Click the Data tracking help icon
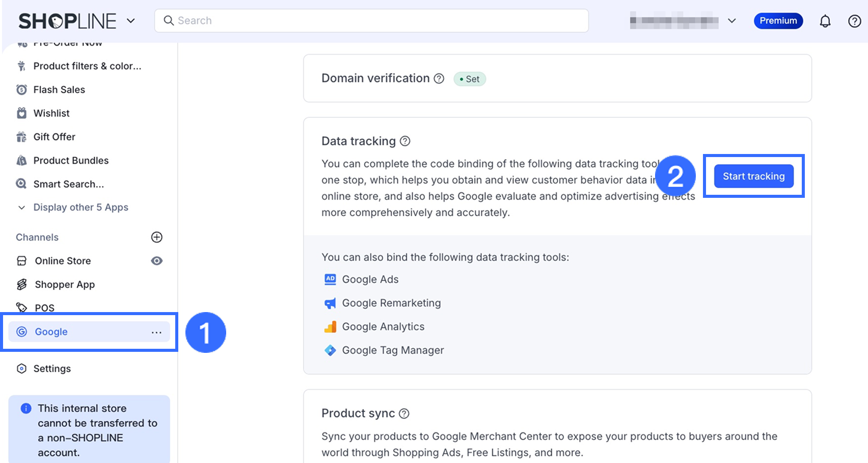 coord(405,141)
